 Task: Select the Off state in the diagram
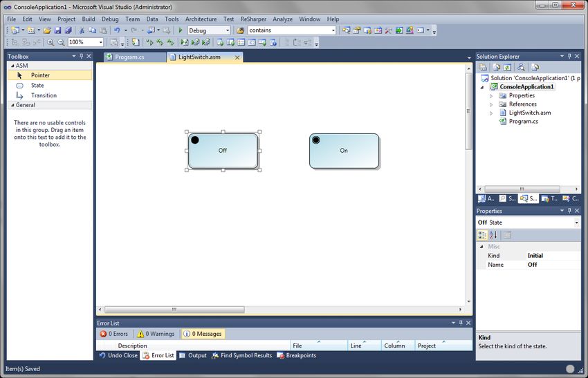pos(223,151)
